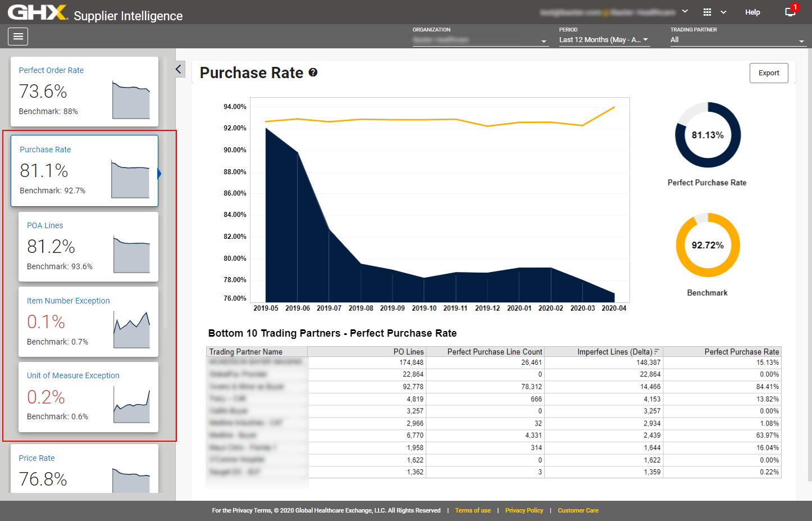
Task: Click the Perfect Purchase Rate 81.13% donut
Action: click(x=708, y=135)
